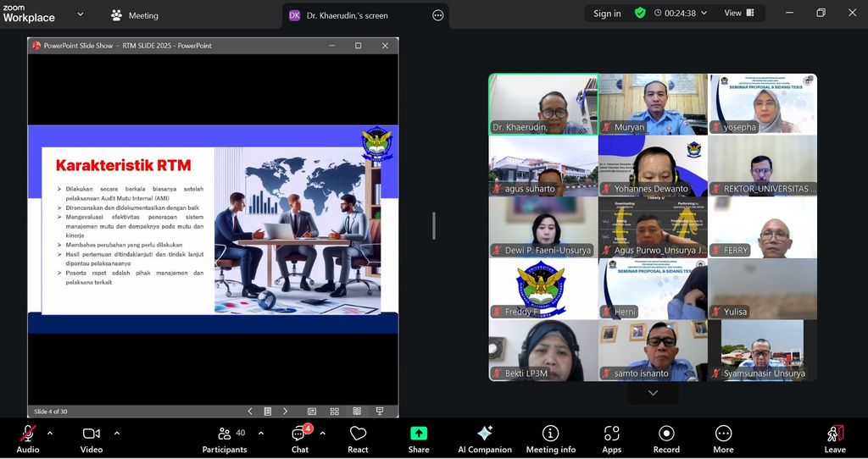
Task: Go to next slide in PowerPoint show
Action: coord(285,411)
